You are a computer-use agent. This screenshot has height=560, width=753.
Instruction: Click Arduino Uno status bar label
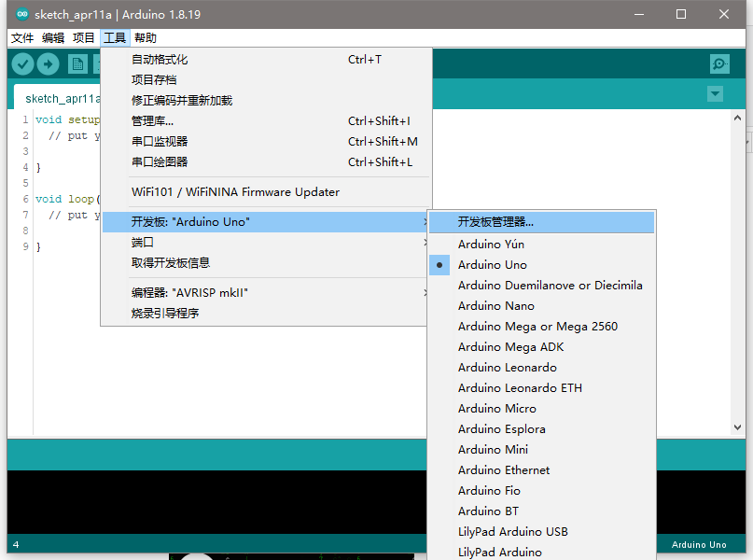click(699, 545)
